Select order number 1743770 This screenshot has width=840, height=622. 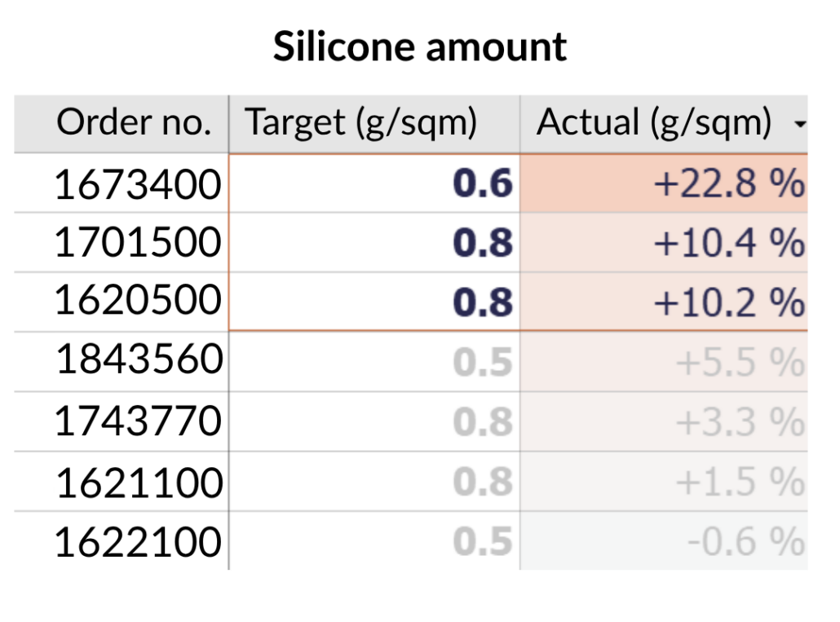(137, 421)
